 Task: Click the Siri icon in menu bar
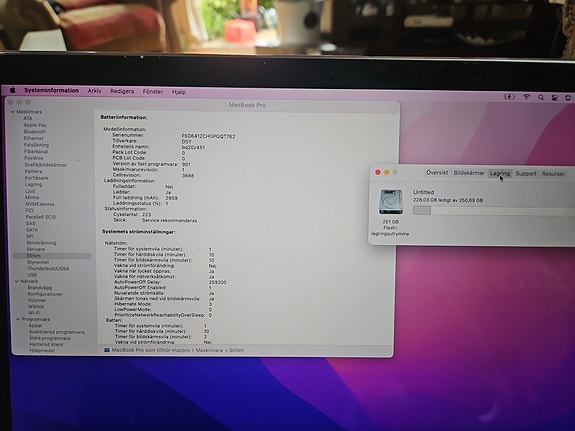coord(568,98)
